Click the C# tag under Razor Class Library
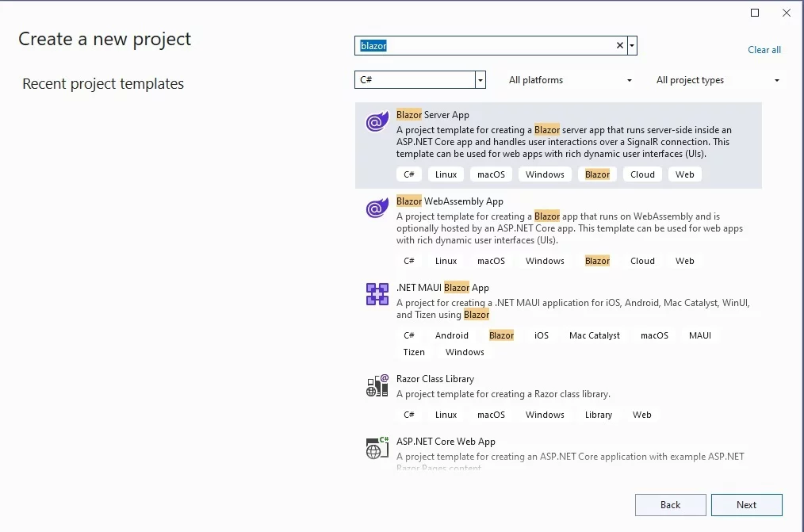Viewport: 804px width, 532px height. (408, 415)
